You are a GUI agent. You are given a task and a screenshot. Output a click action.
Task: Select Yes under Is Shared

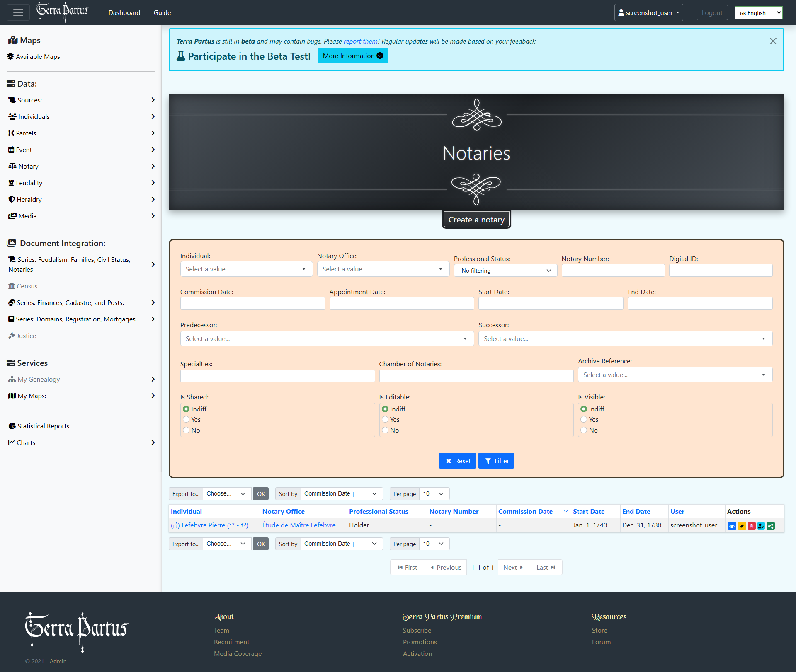[186, 420]
